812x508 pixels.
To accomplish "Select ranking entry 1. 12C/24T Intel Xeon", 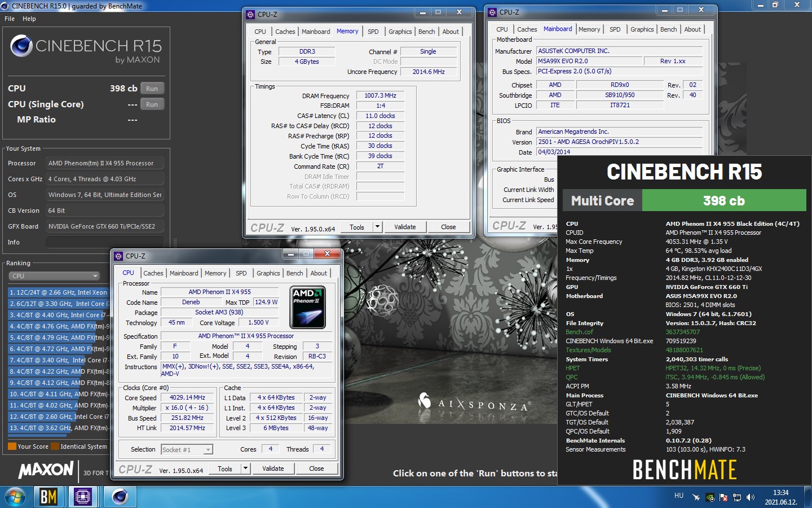I will [58, 292].
